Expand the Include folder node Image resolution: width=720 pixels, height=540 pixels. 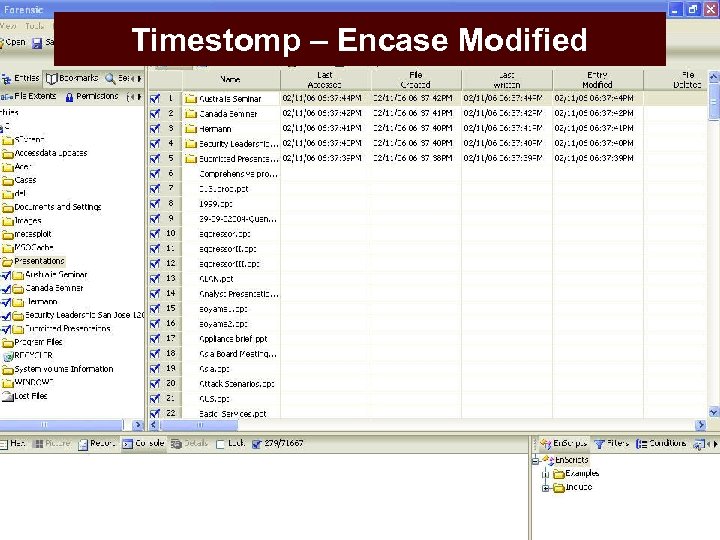tap(546, 488)
